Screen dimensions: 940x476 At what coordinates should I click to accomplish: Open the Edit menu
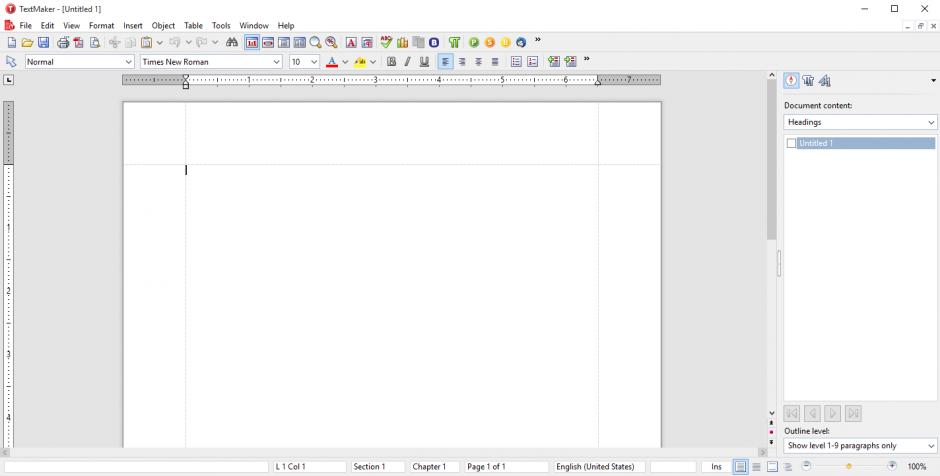tap(47, 26)
